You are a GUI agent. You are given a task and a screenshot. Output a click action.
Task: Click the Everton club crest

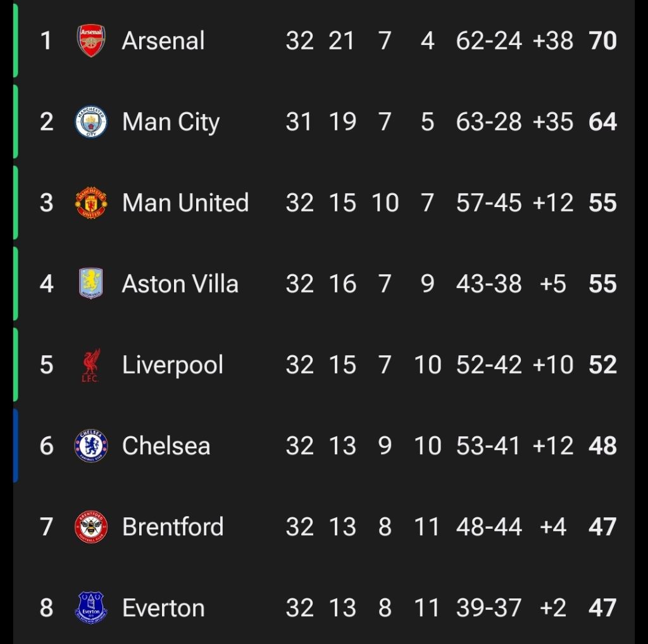coord(91,608)
